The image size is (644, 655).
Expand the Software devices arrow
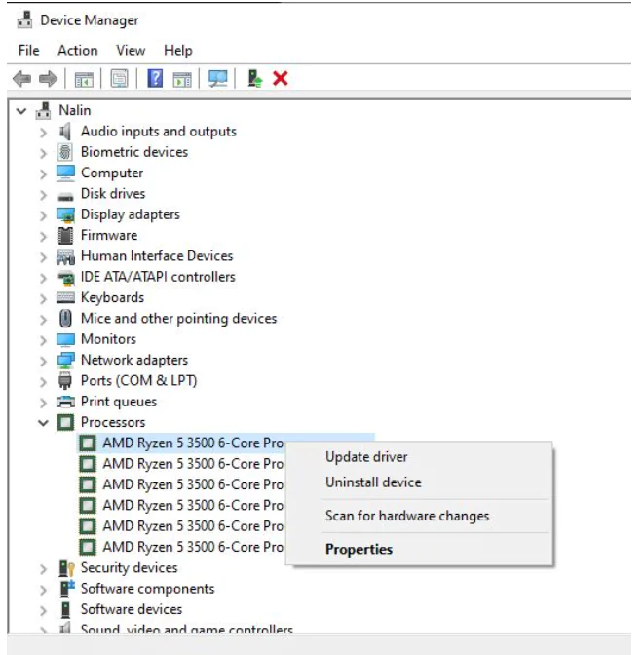click(x=43, y=611)
